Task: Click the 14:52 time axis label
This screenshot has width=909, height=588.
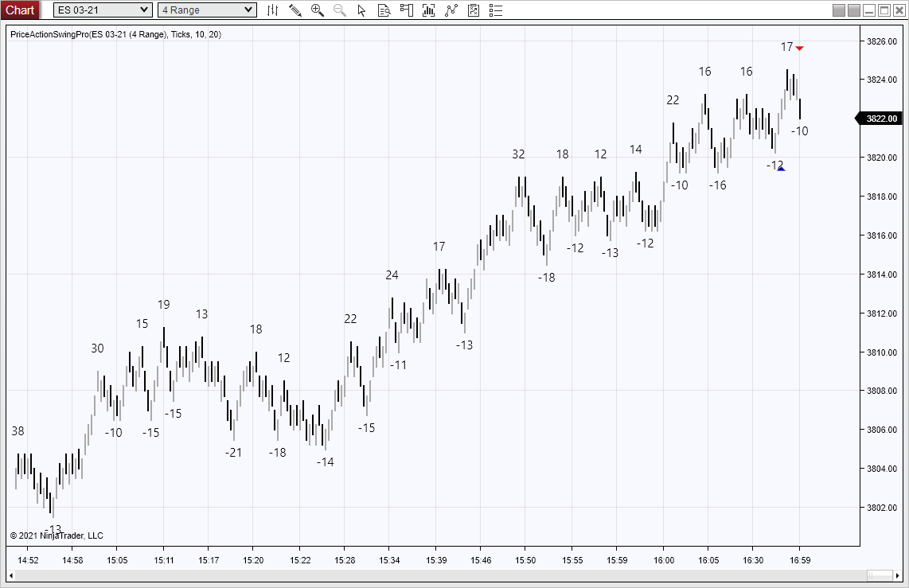Action: pos(28,560)
